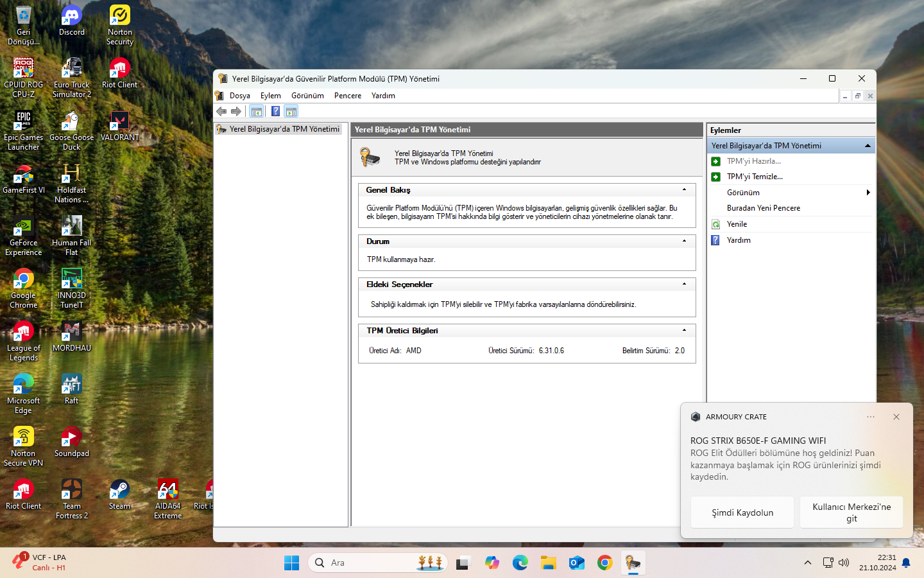Open the Pencere menu
This screenshot has width=924, height=578.
(348, 96)
